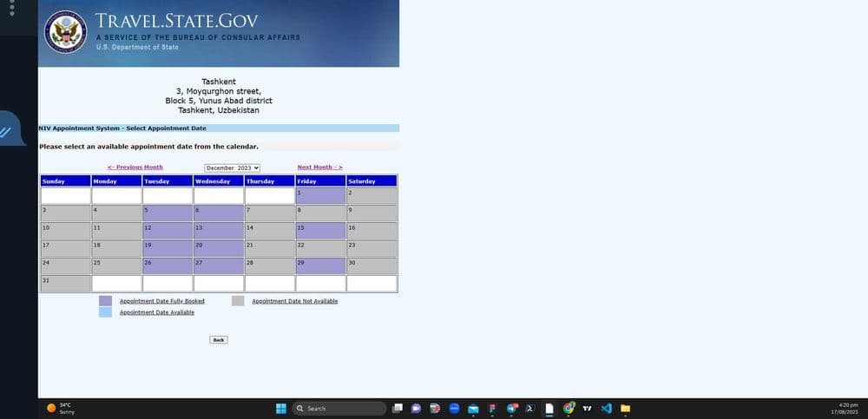The image size is (868, 419).
Task: Click the TRAVEL.STATE.GOV header title
Action: (176, 21)
